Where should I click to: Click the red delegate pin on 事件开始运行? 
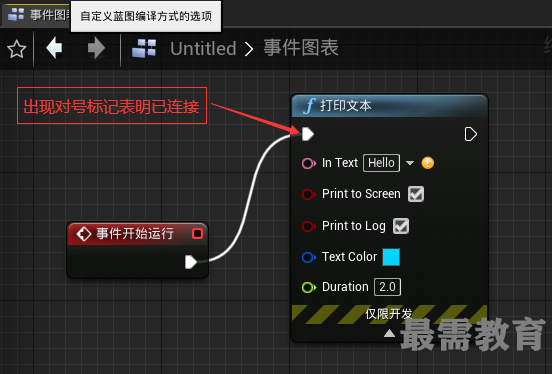pos(197,233)
